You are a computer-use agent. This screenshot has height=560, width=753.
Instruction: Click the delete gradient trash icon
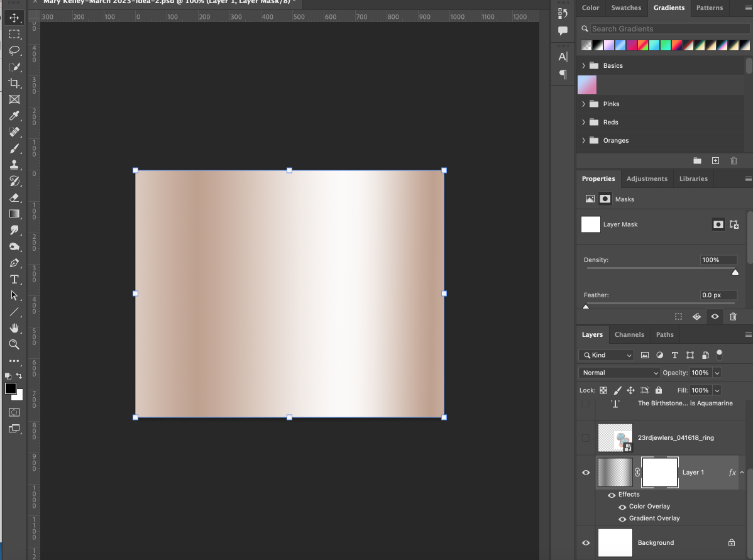point(734,160)
